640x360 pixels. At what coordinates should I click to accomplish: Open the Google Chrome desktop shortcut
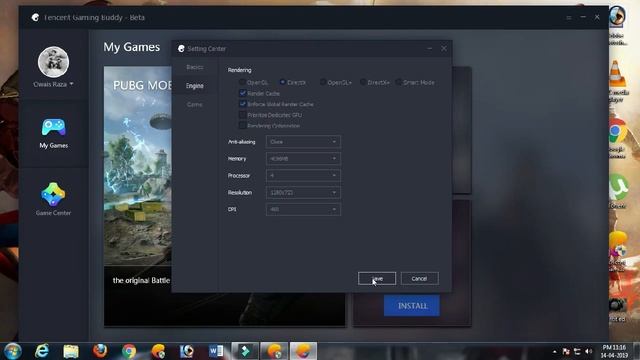coord(618,138)
